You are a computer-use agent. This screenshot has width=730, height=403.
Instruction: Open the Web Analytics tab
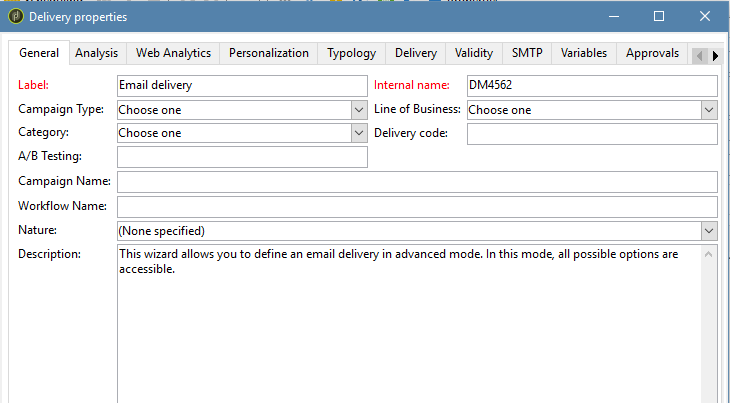(x=173, y=53)
